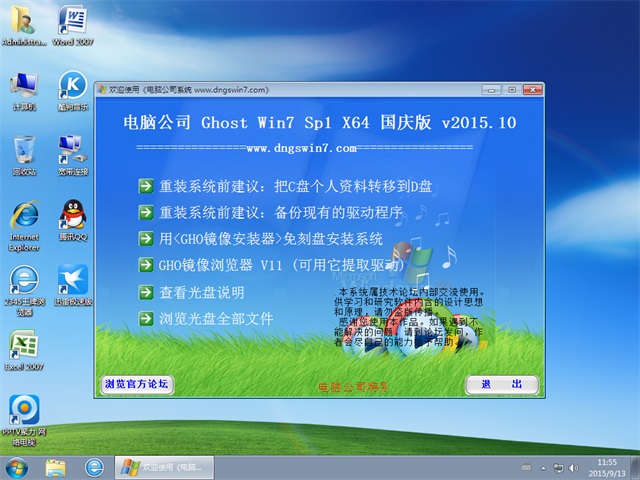The width and height of the screenshot is (640, 480).
Task: Open the 计算机 (Computer) desktop icon
Action: coord(24,88)
